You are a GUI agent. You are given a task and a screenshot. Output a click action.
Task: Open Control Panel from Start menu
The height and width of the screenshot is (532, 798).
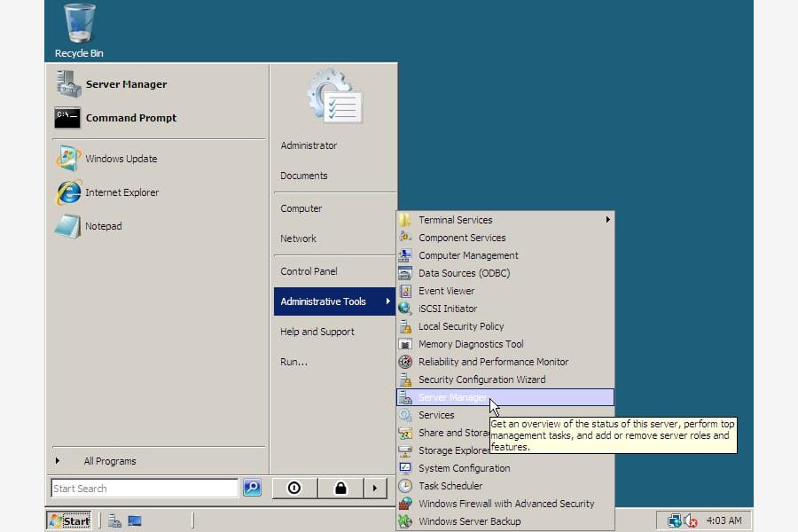309,271
